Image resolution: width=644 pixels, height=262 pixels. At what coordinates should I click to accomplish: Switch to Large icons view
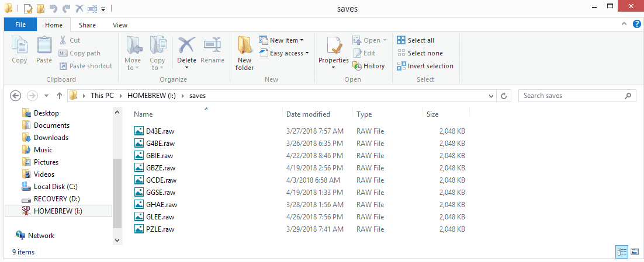[x=635, y=251]
